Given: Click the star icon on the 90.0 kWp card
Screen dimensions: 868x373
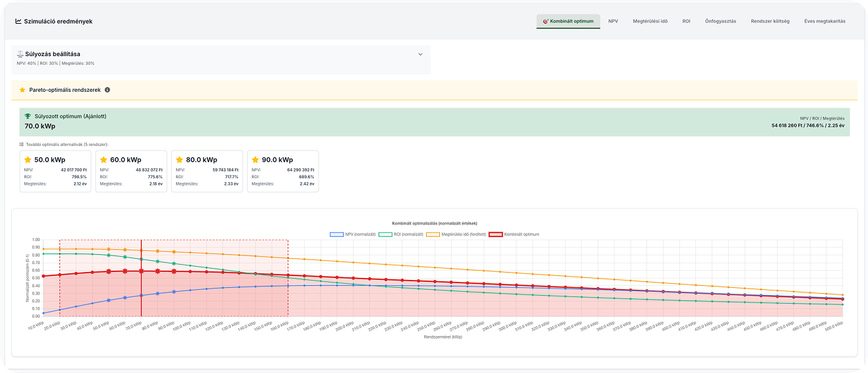Looking at the screenshot, I should click(x=255, y=160).
